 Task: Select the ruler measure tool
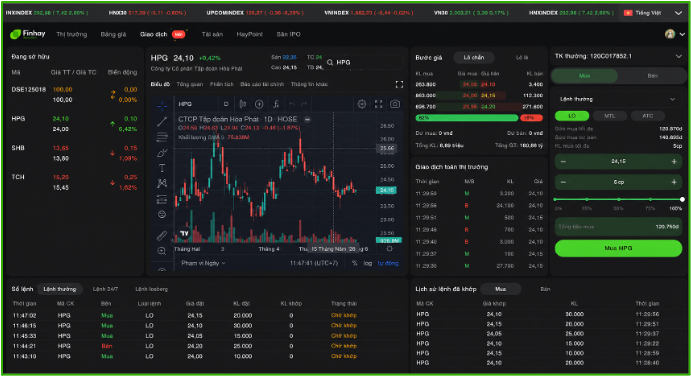pos(162,235)
